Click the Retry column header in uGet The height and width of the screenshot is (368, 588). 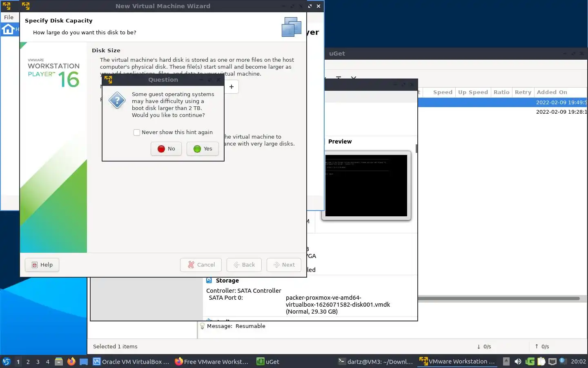[523, 92]
